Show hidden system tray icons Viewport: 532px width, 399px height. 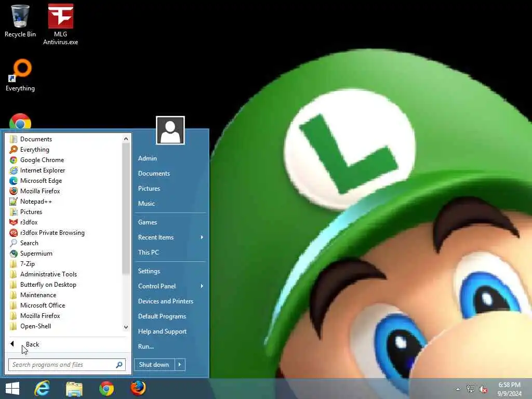[458, 389]
